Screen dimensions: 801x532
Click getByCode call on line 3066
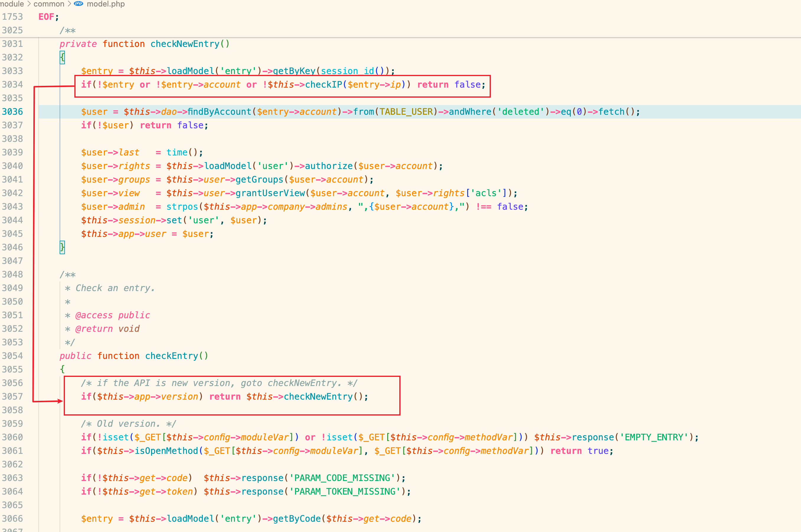tap(297, 519)
